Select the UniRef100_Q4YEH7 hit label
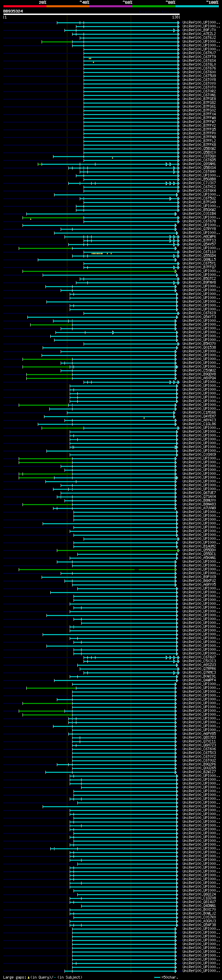 tap(199, 416)
